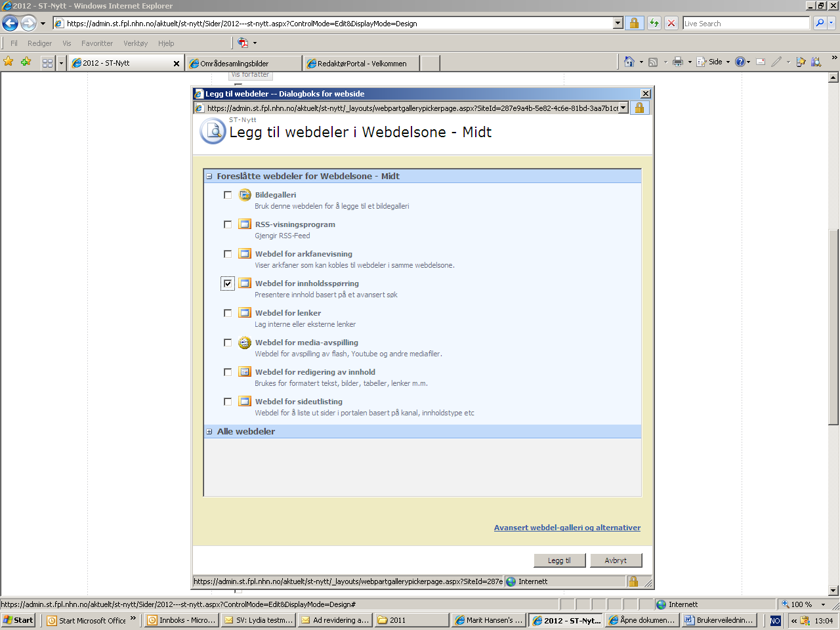Image resolution: width=840 pixels, height=630 pixels.
Task: Click the Print icon in command bar
Action: pos(678,62)
